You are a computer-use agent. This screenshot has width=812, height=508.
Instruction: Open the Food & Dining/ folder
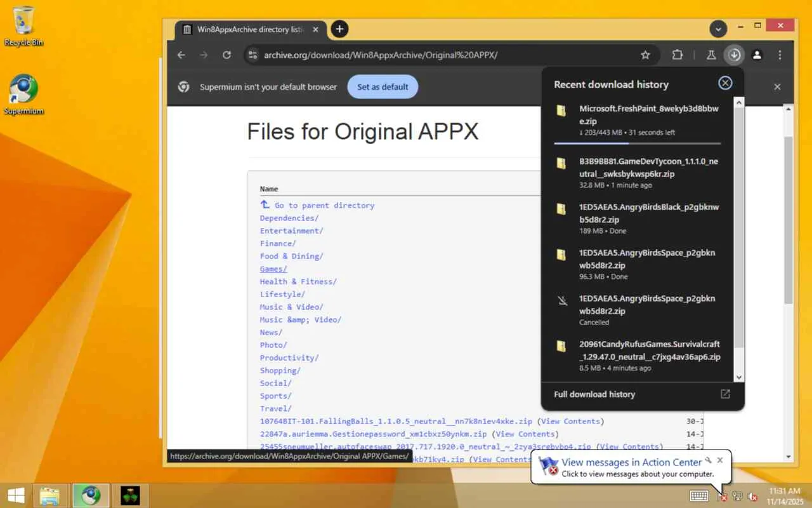pos(291,256)
